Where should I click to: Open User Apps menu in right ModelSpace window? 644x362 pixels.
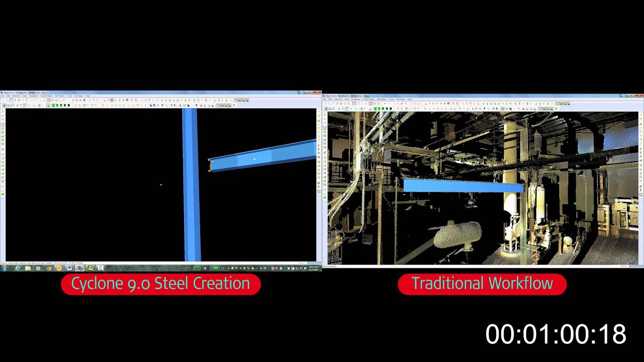400,99
